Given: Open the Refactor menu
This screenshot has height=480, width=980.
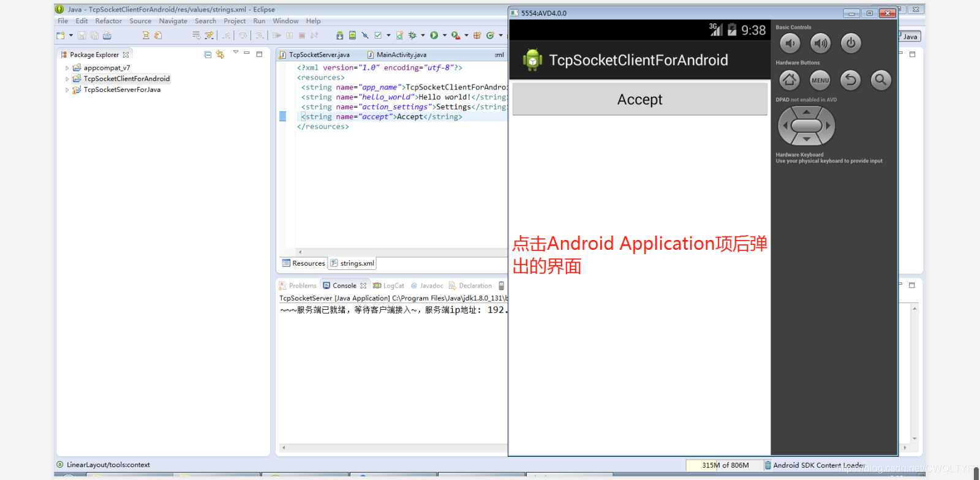Looking at the screenshot, I should click(x=108, y=21).
